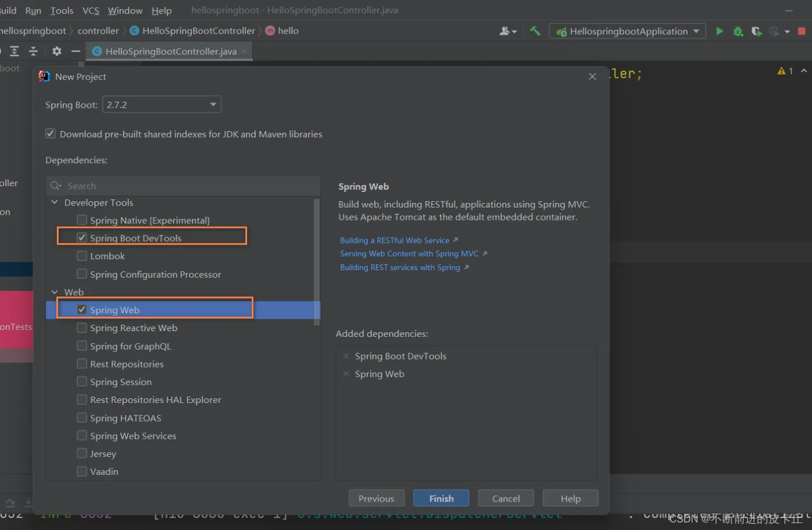
Task: Start the Debug bug icon
Action: click(x=738, y=31)
